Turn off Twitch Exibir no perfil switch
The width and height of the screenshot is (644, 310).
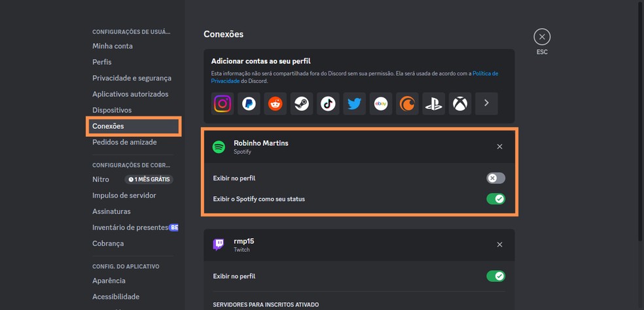[x=495, y=276]
